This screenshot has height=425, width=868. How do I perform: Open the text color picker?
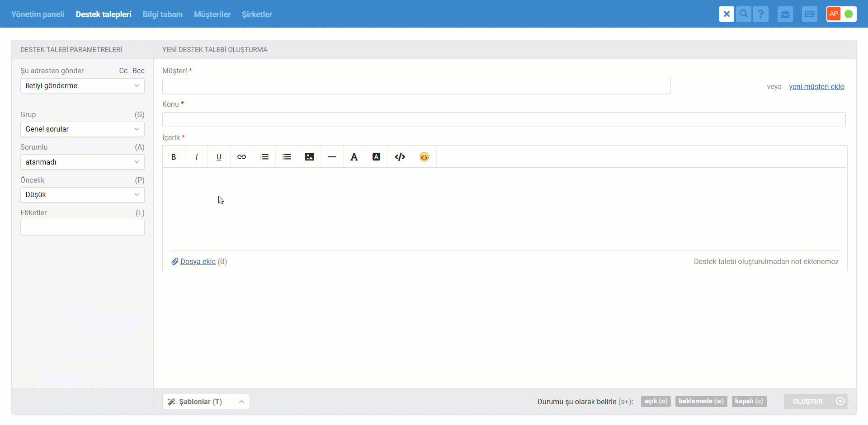[x=354, y=157]
